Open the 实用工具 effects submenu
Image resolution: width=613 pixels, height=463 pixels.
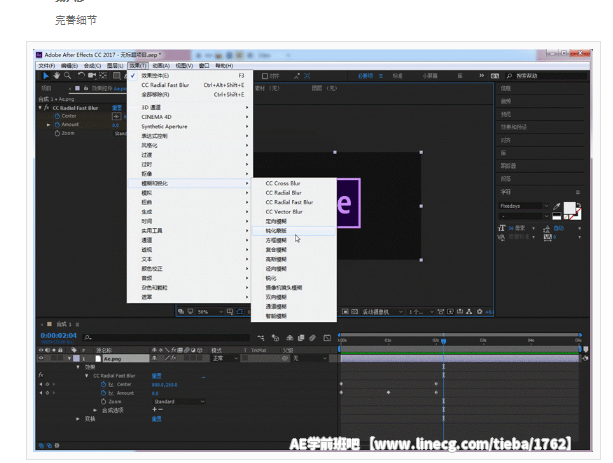pyautogui.click(x=190, y=231)
